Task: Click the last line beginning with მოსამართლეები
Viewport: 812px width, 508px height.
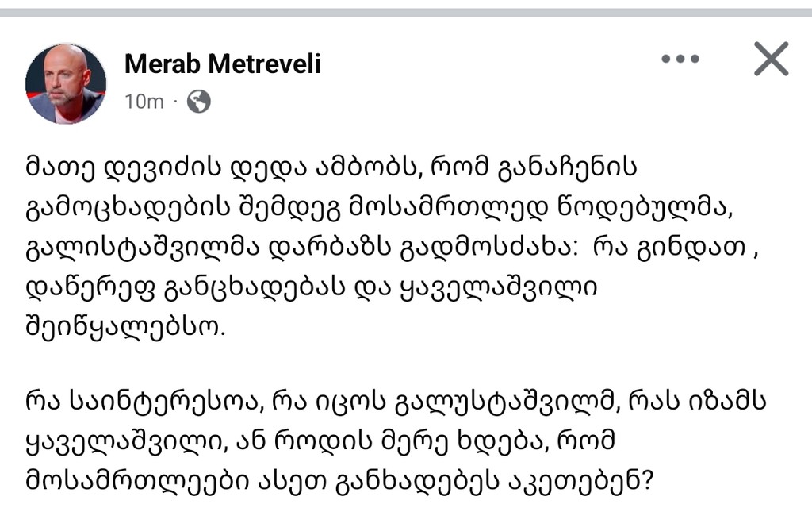Action: pos(339,482)
